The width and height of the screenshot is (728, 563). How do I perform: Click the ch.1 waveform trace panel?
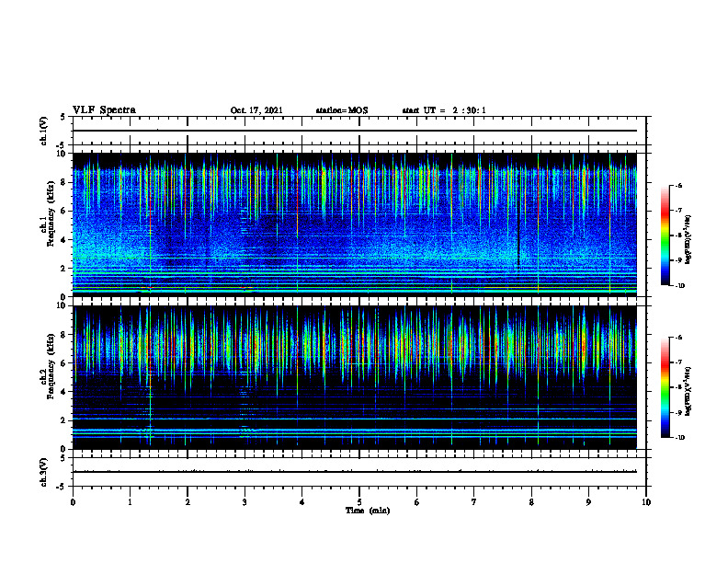[x=359, y=131]
